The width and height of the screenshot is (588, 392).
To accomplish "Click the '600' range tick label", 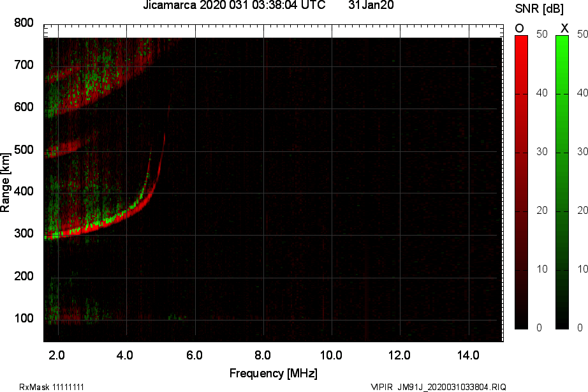I will (24, 107).
